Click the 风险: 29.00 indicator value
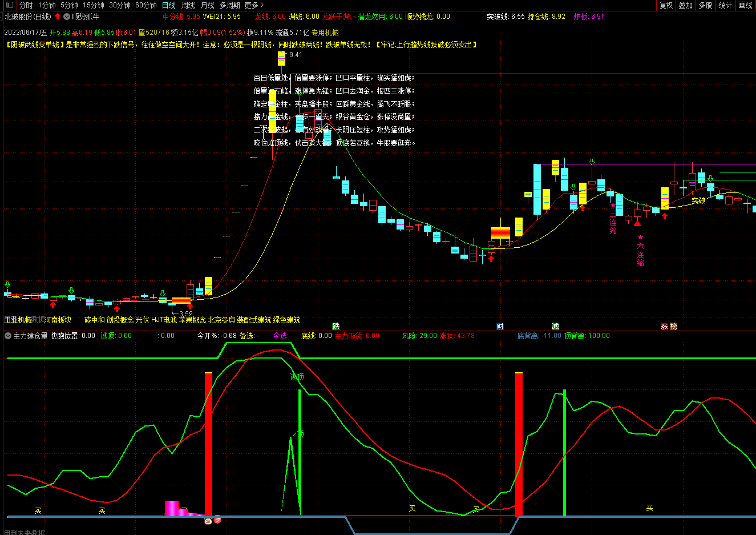This screenshot has height=535, width=756. click(419, 336)
